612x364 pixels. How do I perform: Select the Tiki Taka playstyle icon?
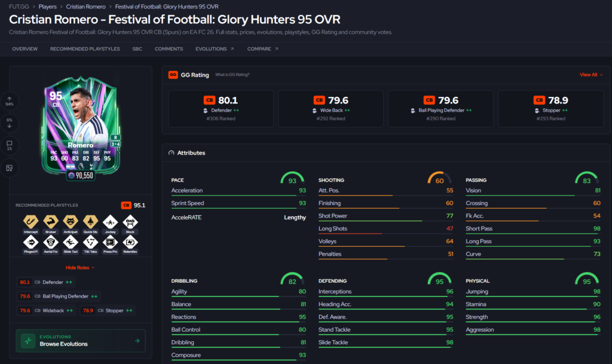[x=90, y=242]
